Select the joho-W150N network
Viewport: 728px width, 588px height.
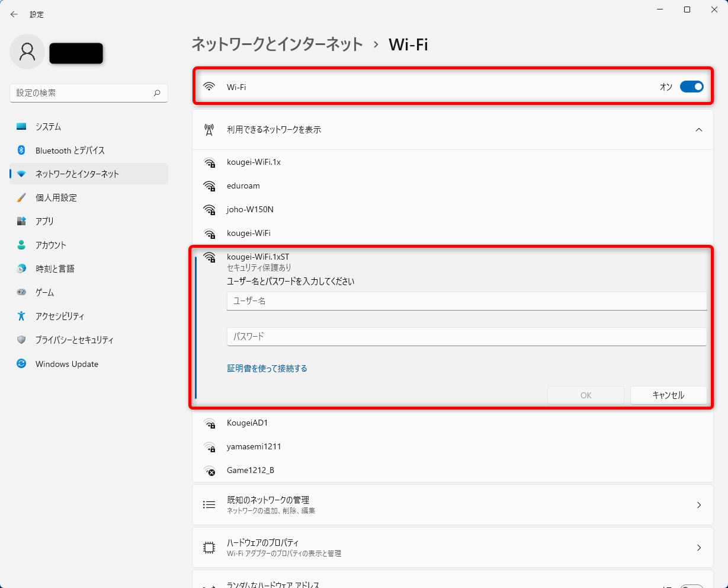[x=453, y=210]
